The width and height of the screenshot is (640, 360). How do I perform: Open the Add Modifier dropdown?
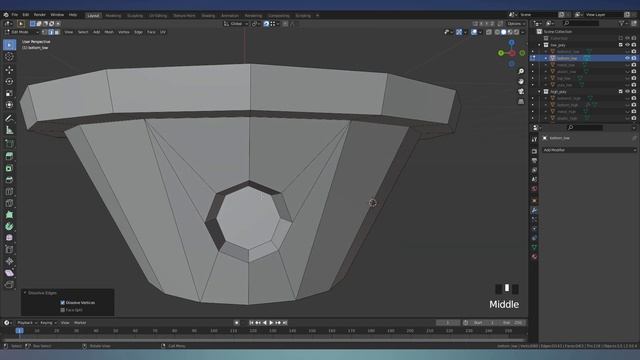click(589, 150)
